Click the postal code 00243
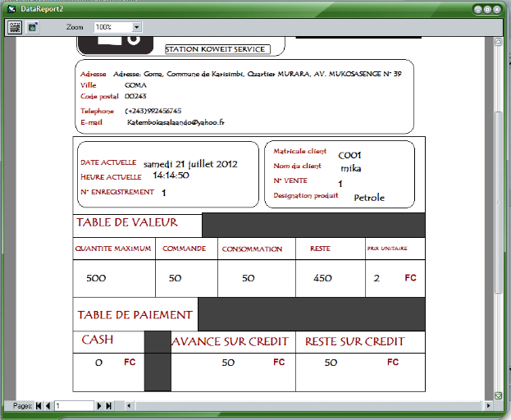Screen dimensions: 511x420 click(x=135, y=96)
